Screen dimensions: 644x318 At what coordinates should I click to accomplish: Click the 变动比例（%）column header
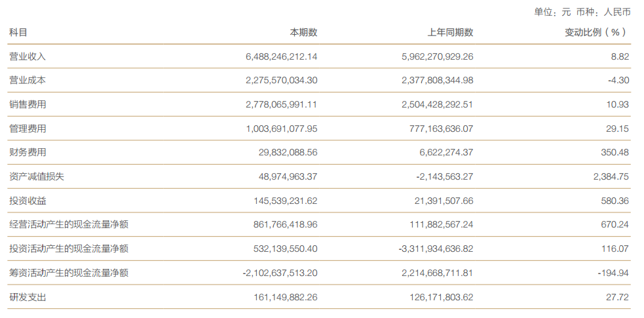pyautogui.click(x=596, y=33)
